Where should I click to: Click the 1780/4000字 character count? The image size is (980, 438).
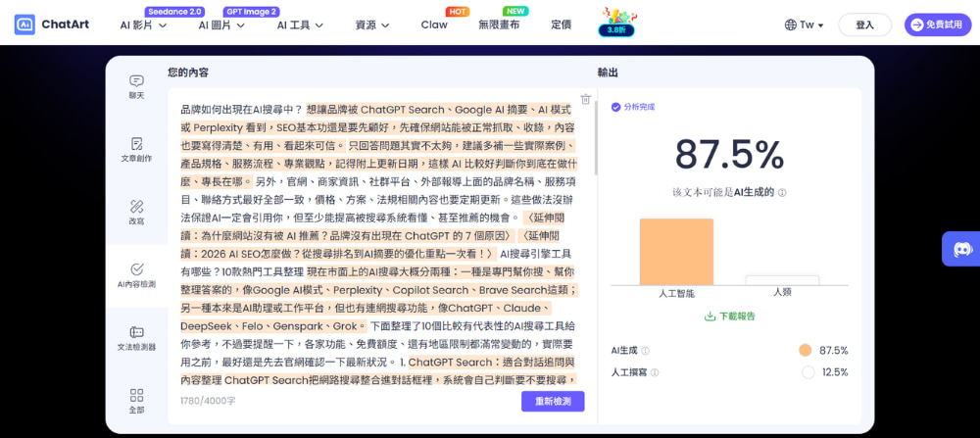tap(208, 401)
